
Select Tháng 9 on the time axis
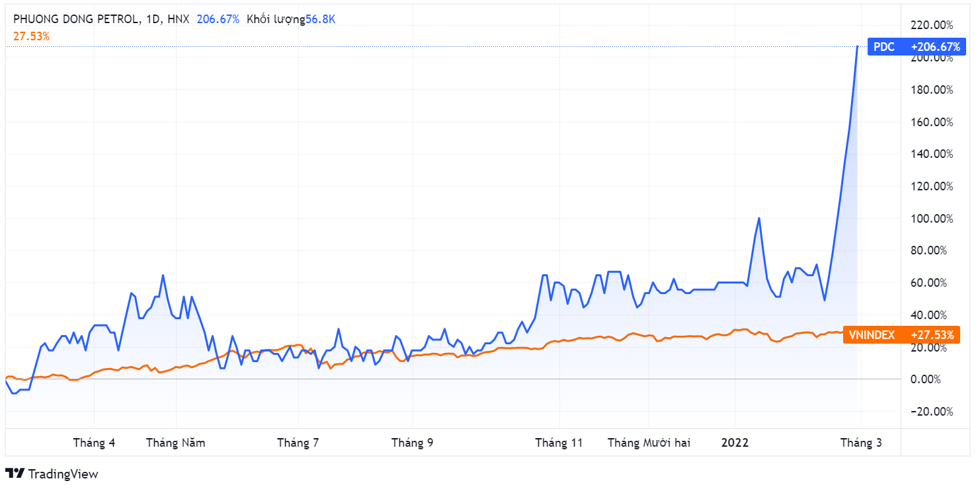[413, 443]
